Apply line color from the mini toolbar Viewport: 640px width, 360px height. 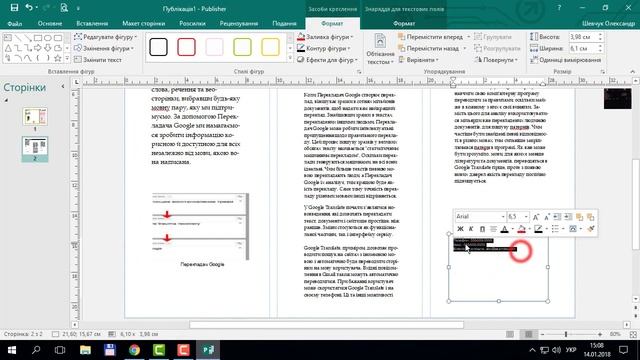(x=538, y=229)
